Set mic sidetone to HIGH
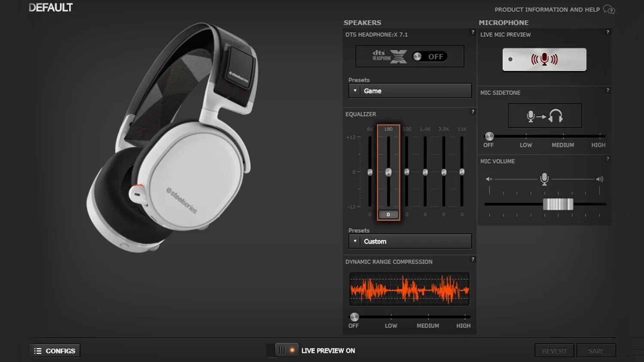This screenshot has width=644, height=362. (x=598, y=145)
